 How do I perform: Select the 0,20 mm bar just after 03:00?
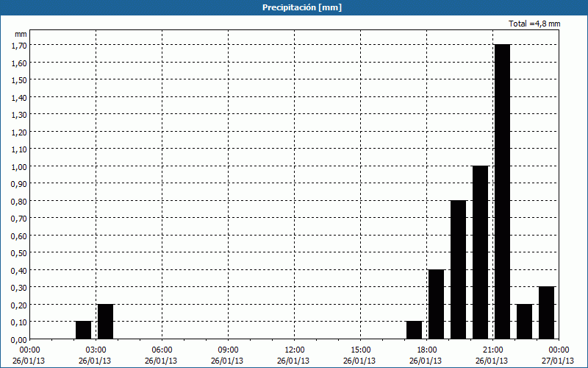click(105, 322)
